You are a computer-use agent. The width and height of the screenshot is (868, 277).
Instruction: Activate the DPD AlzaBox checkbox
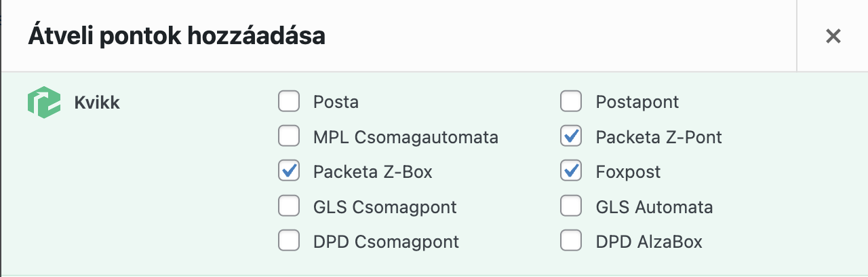571,240
